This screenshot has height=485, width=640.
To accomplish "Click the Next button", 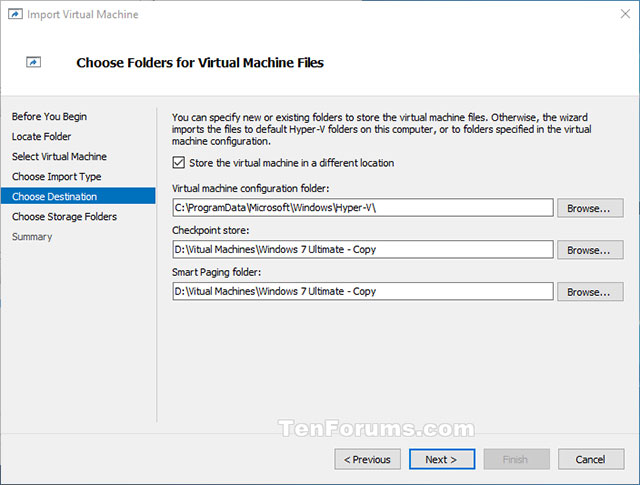I will [x=442, y=459].
